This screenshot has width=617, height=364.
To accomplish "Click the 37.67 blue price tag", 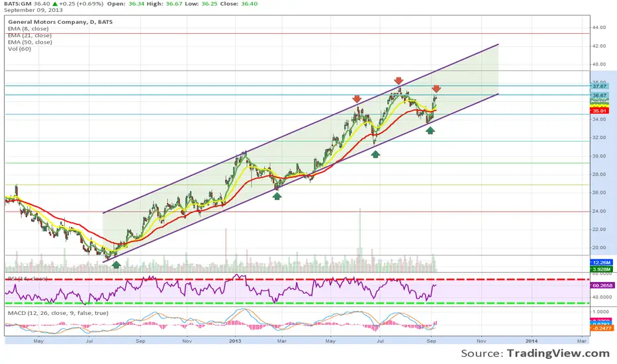I will [599, 86].
